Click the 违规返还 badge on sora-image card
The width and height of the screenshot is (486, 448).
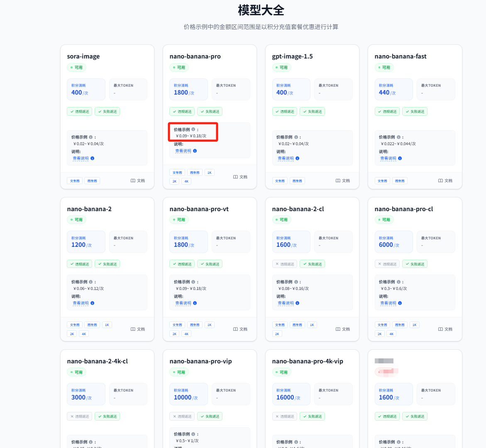[80, 112]
